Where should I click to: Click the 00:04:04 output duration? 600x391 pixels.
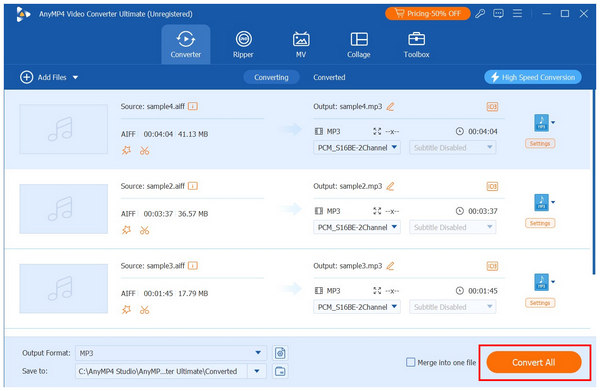[483, 132]
